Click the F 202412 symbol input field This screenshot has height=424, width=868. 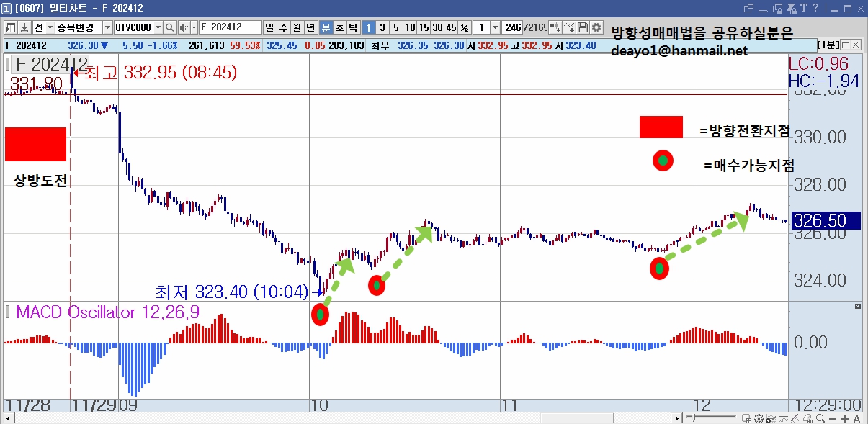[x=230, y=27]
